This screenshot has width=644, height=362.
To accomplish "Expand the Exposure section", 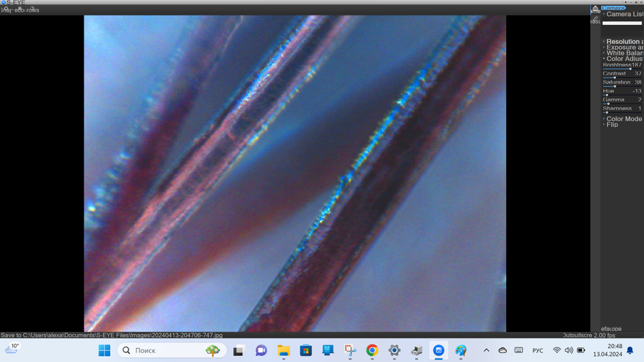I will click(623, 47).
